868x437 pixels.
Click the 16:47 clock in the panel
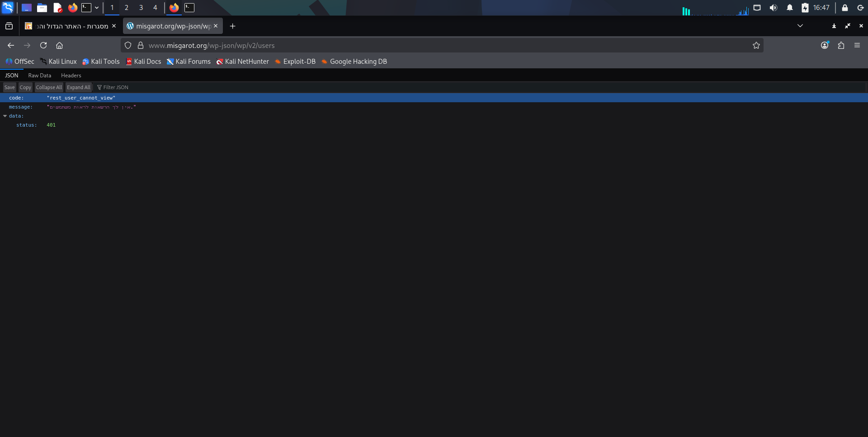click(x=821, y=8)
